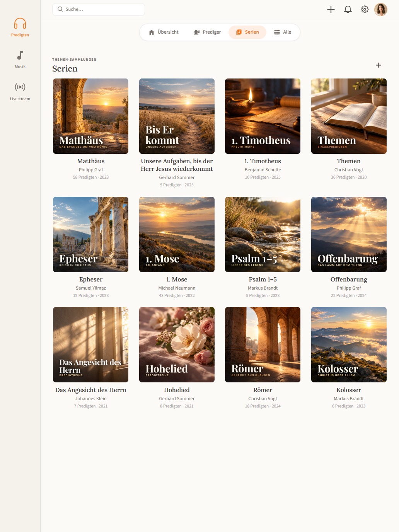Click the Matthäus title below its cover
The image size is (399, 532).
click(91, 161)
